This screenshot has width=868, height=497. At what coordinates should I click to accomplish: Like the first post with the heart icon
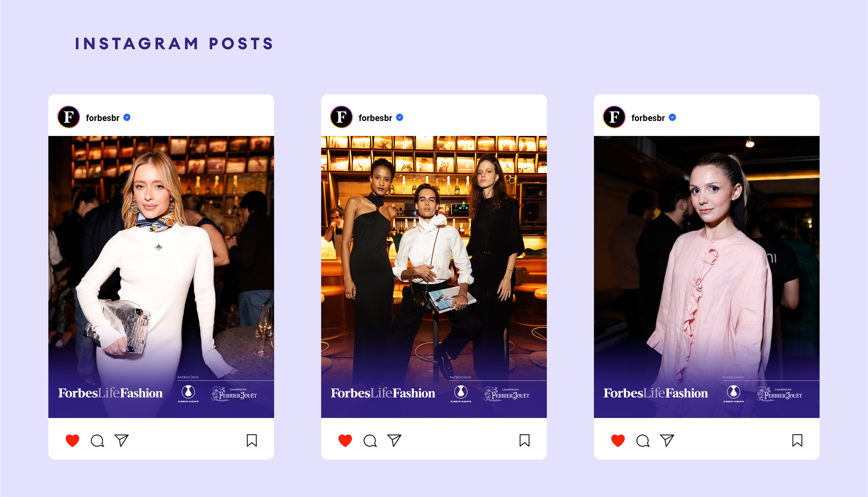coord(72,440)
